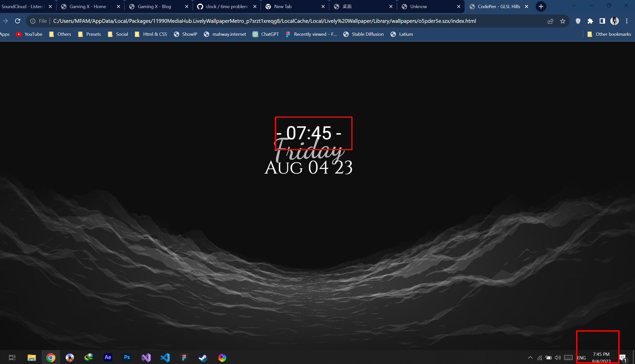635x364 pixels.
Task: Switch keyboard language via ENG indicator
Action: point(581,357)
